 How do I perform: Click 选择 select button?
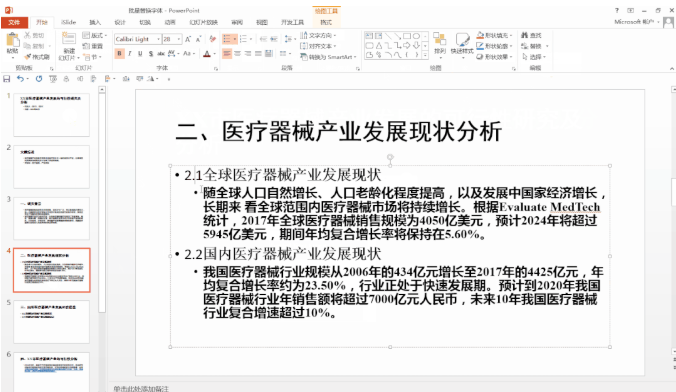coord(534,57)
